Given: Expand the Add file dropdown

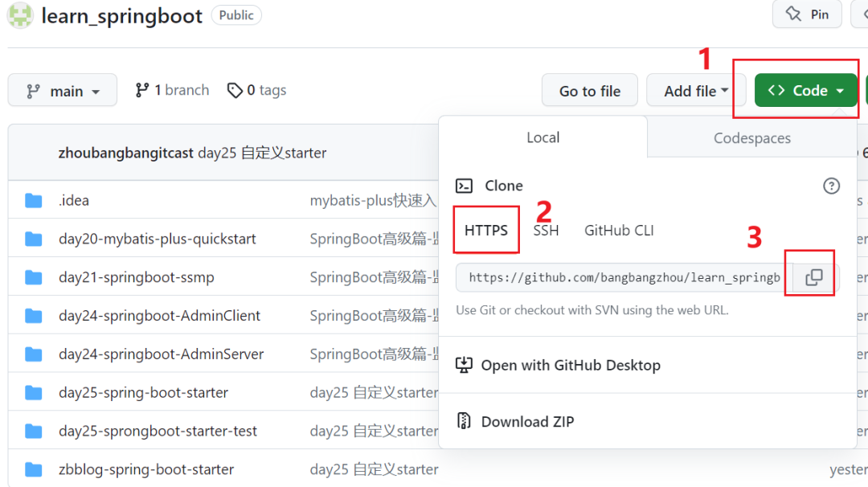Looking at the screenshot, I should 696,91.
